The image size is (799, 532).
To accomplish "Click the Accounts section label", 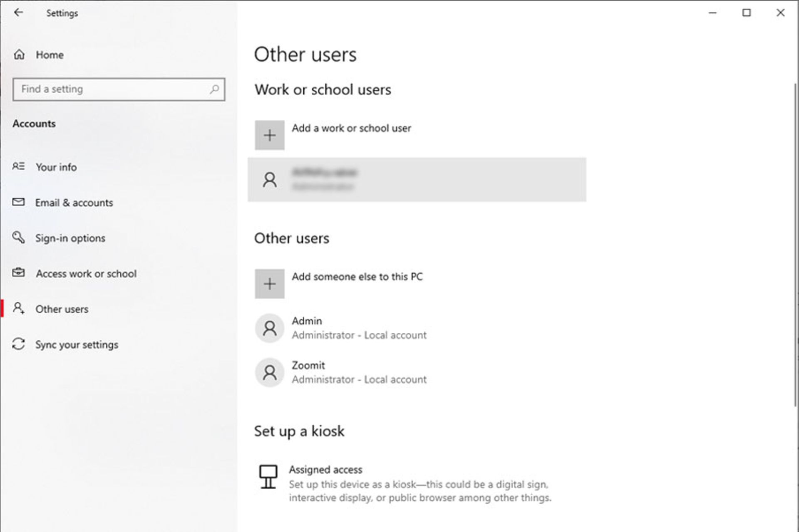I will pyautogui.click(x=34, y=124).
